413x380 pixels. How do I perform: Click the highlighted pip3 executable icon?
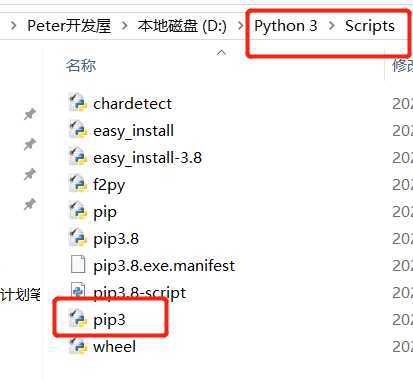click(x=78, y=318)
